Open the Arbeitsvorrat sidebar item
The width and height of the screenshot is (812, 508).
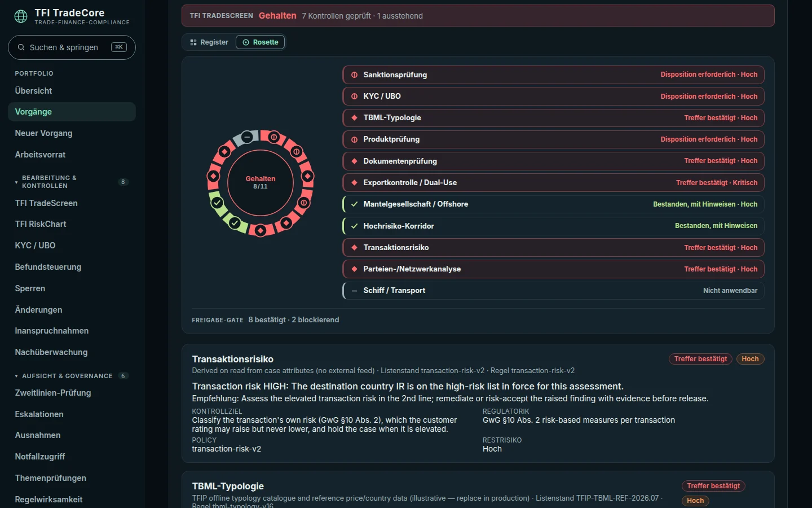pyautogui.click(x=72, y=155)
